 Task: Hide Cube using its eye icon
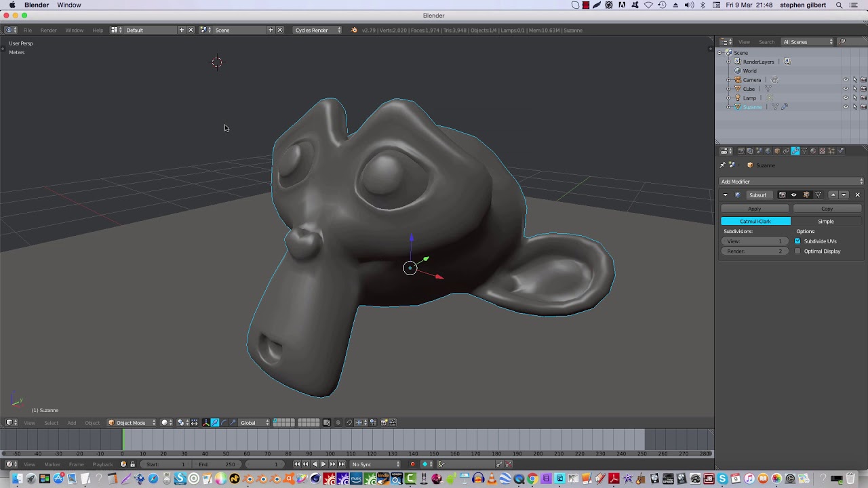coord(846,89)
